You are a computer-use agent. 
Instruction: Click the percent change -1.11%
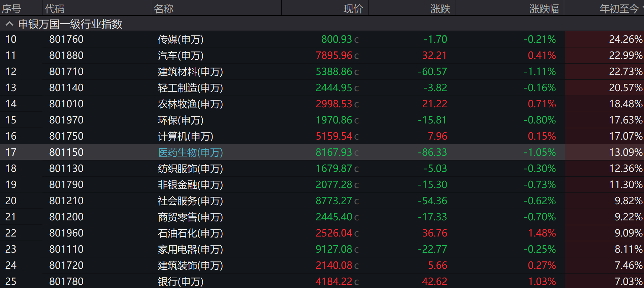[x=540, y=72]
